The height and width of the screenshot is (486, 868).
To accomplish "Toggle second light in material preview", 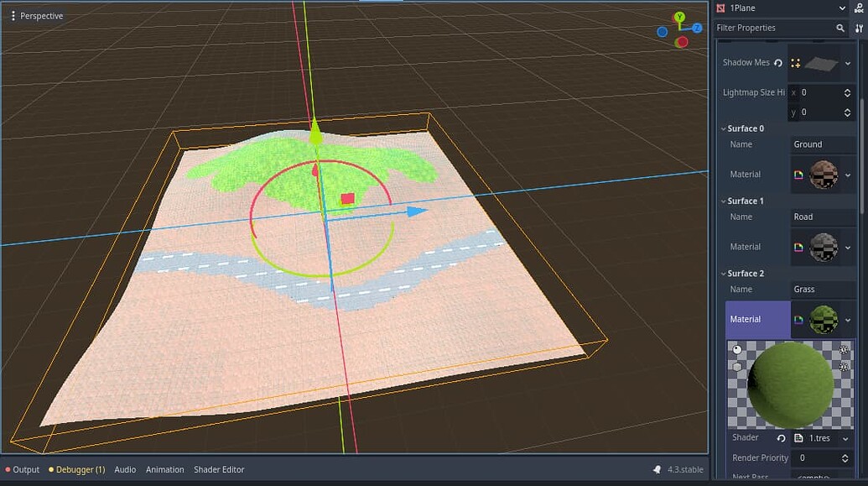I will (844, 367).
